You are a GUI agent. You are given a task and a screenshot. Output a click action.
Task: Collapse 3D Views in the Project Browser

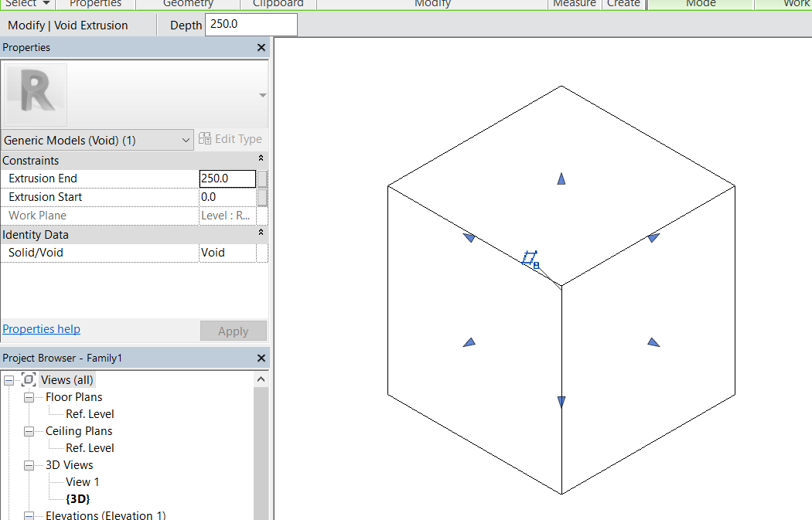pos(29,464)
